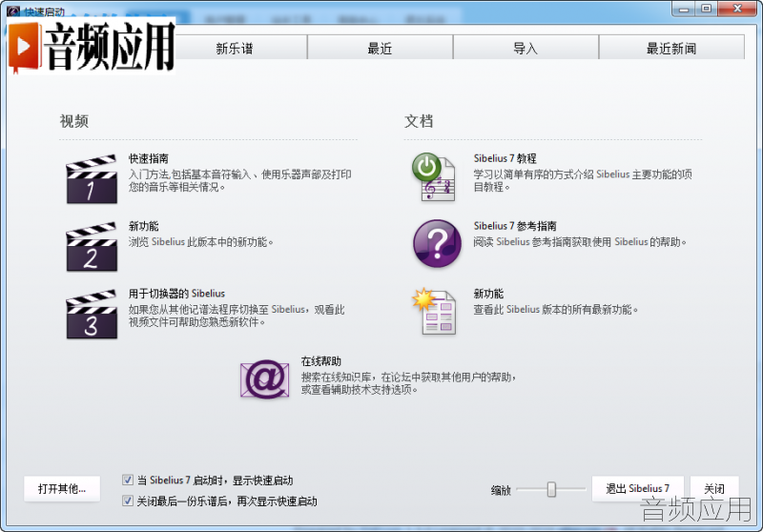Click the 退出 Sibelius 7 button
Image resolution: width=763 pixels, height=532 pixels.
pyautogui.click(x=637, y=489)
